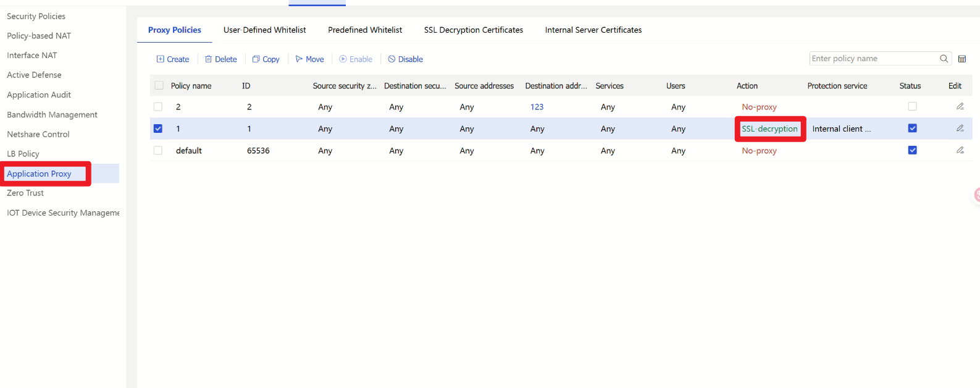
Task: Click the Services column header
Action: (609, 86)
